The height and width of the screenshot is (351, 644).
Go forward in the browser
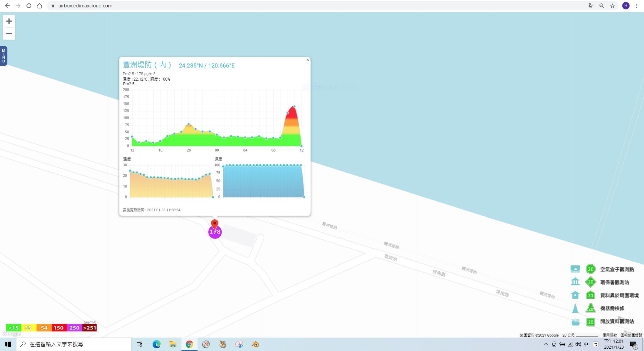[18, 6]
